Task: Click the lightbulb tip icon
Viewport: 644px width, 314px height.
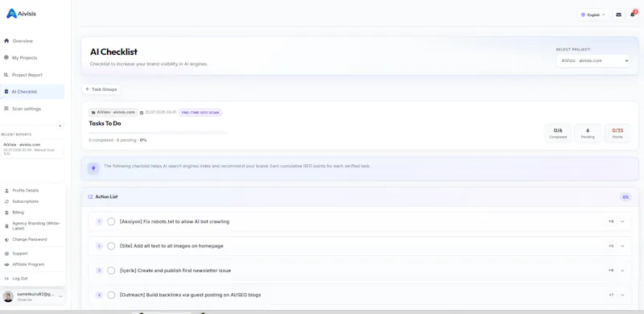Action: click(93, 168)
